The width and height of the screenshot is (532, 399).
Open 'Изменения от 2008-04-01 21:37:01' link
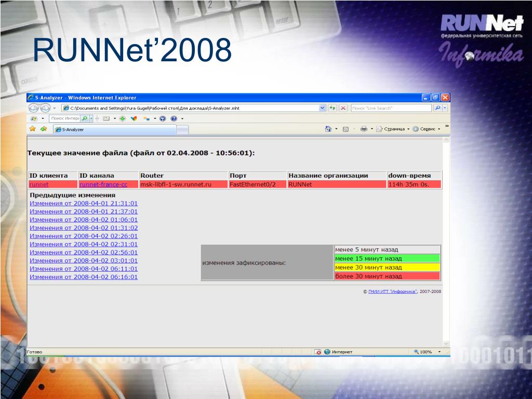(84, 211)
